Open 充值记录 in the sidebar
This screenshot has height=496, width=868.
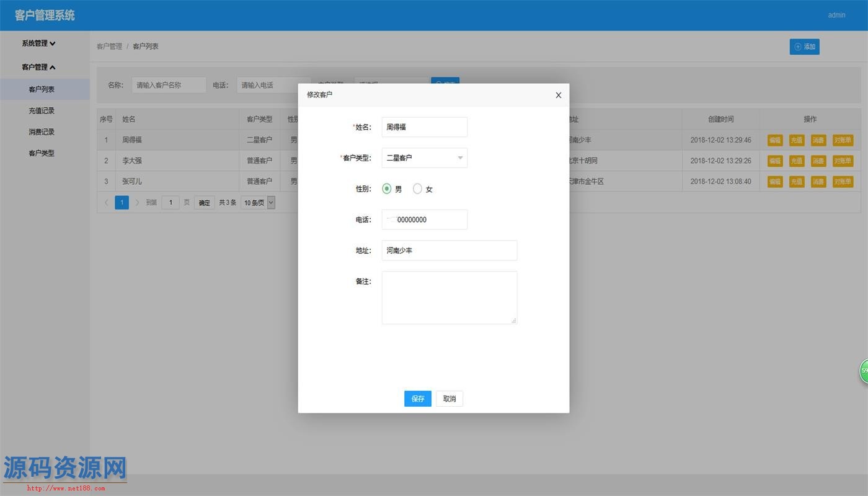click(42, 110)
